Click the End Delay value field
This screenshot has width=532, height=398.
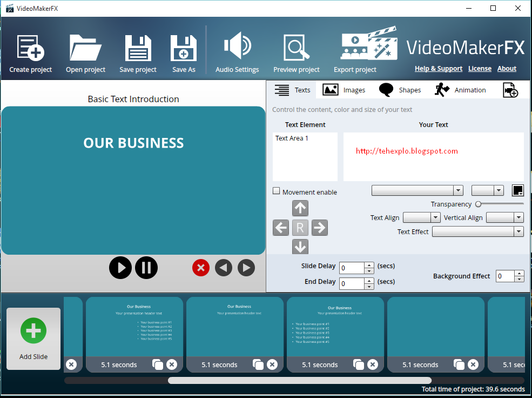352,283
